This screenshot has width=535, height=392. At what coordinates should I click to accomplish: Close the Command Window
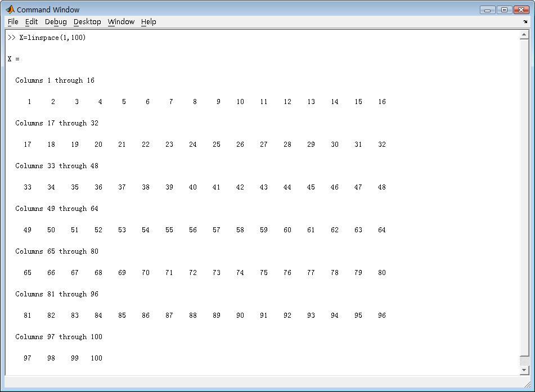(520, 10)
